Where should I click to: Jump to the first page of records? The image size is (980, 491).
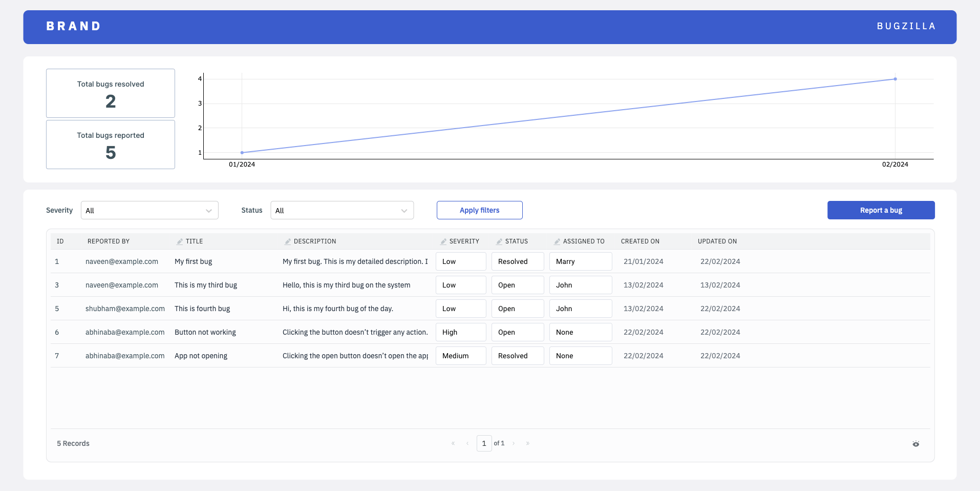[453, 443]
